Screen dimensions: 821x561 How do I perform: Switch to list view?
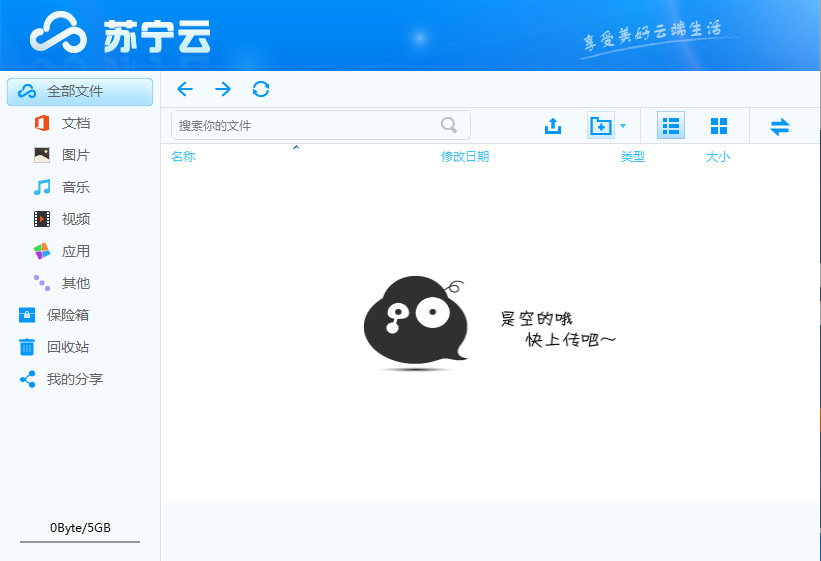pyautogui.click(x=671, y=126)
